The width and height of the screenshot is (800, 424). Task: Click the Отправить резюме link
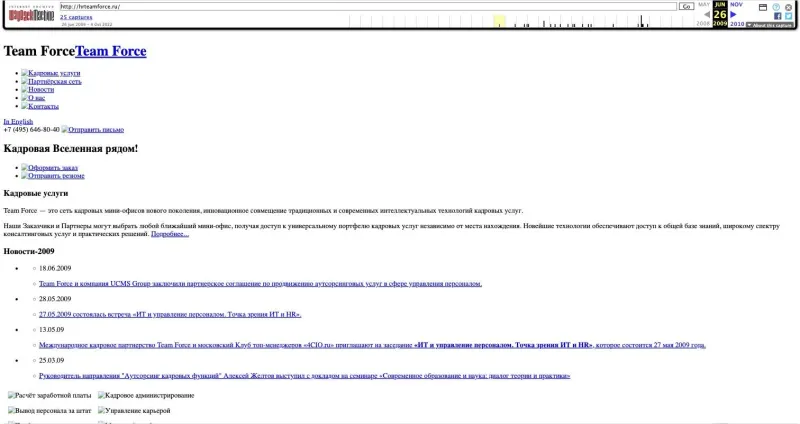[53, 176]
